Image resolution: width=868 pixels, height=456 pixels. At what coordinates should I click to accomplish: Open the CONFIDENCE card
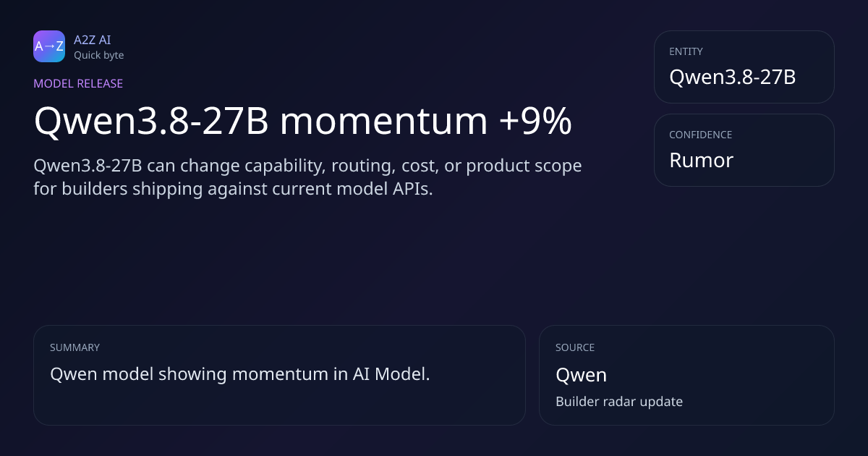coord(744,150)
